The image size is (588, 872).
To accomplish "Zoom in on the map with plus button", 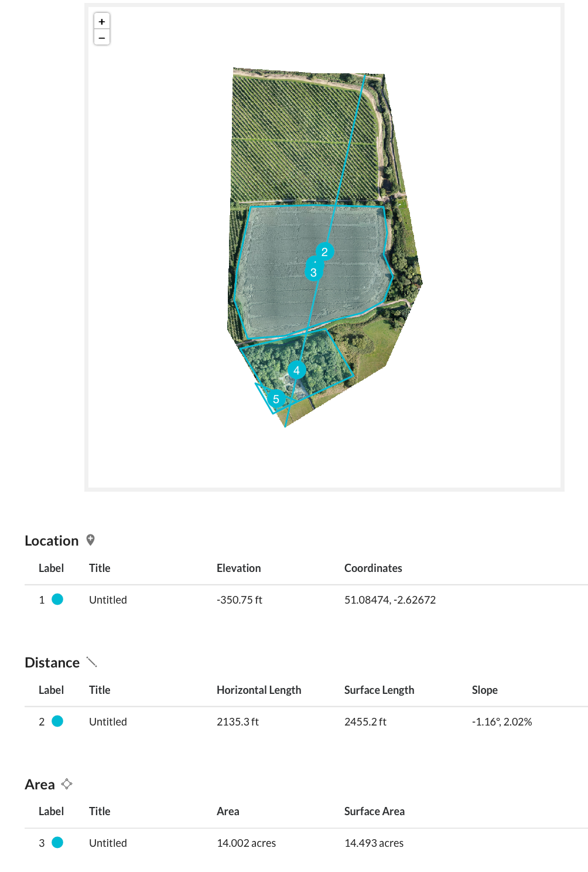I will click(102, 21).
